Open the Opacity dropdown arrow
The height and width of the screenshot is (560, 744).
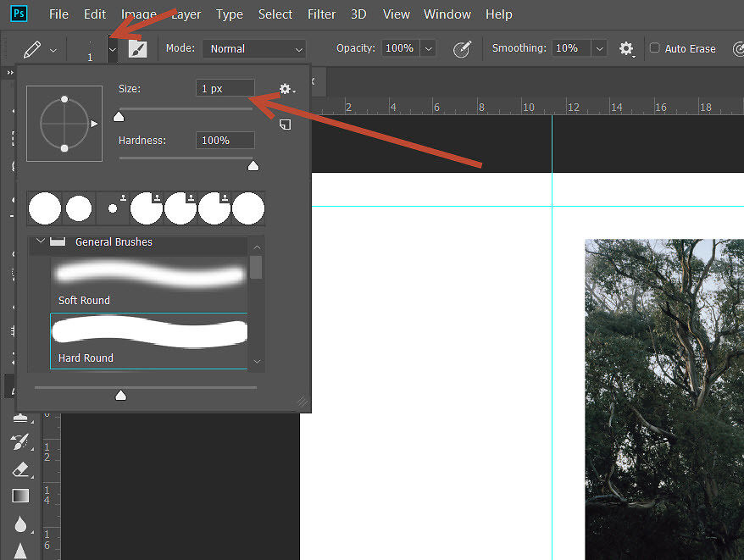(429, 48)
